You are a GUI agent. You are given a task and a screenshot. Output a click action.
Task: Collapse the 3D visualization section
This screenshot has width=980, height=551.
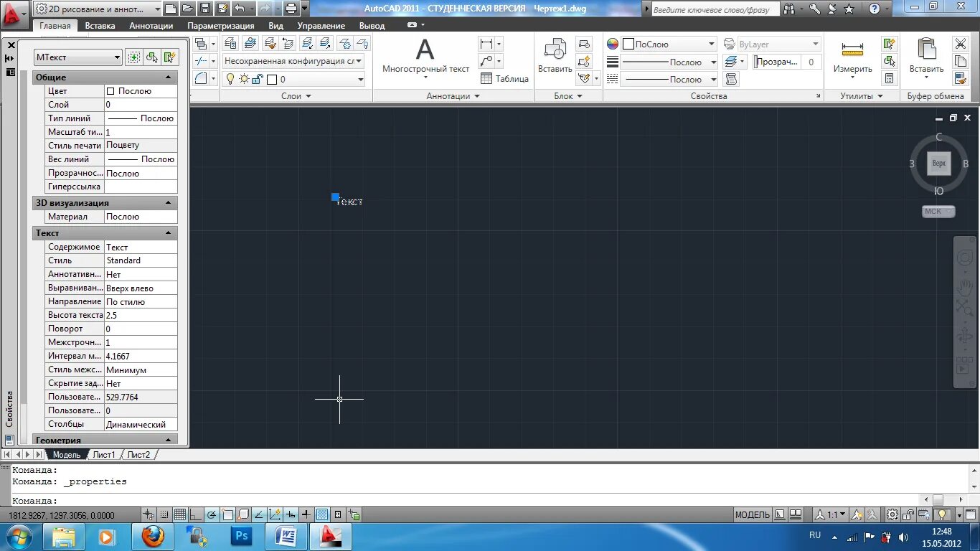169,203
